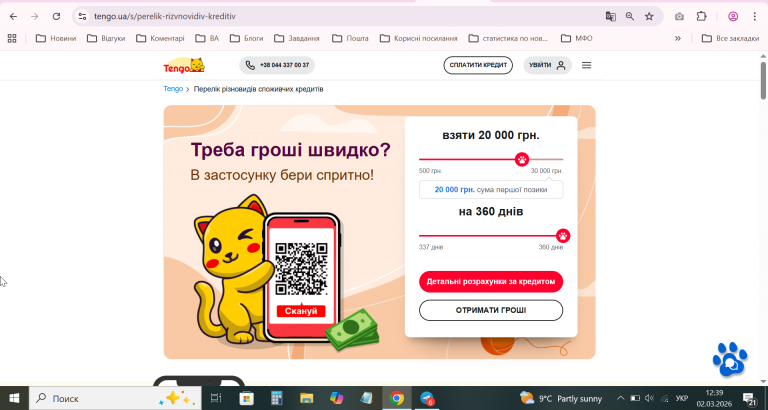Bookmark the page with the star icon
This screenshot has height=410, width=768.
[x=649, y=16]
